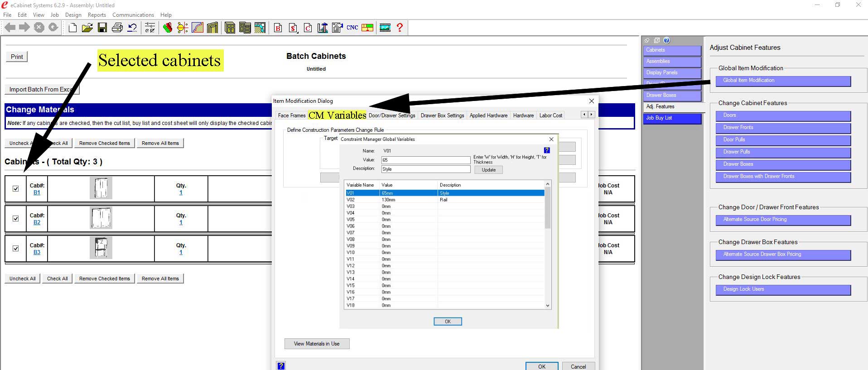Image resolution: width=868 pixels, height=370 pixels.
Task: Click the red B report toolbar icon
Action: click(x=278, y=28)
